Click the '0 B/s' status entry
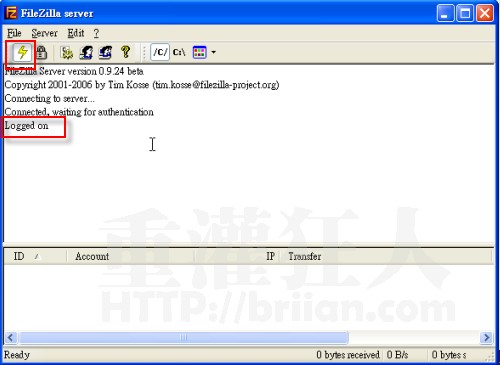This screenshot has height=365, width=500. (x=397, y=355)
